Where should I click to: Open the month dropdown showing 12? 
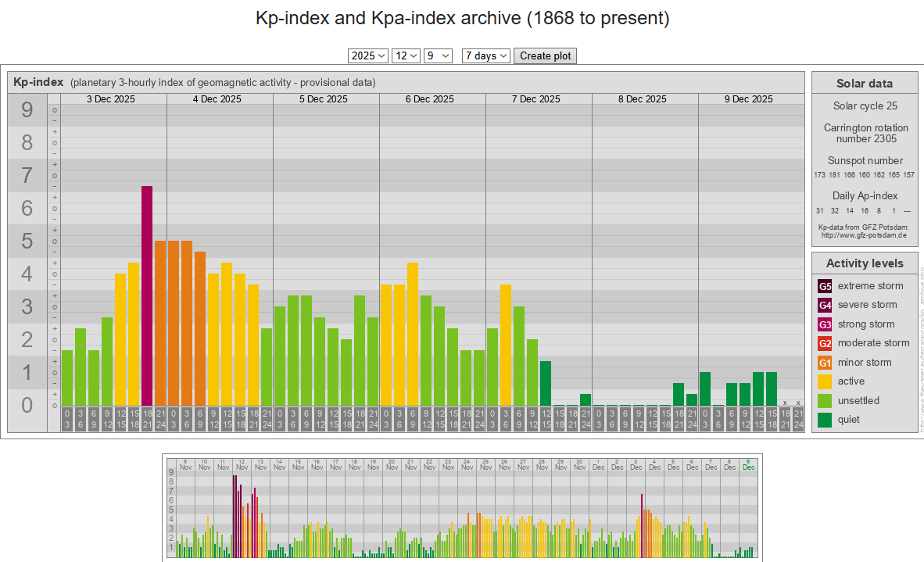[406, 55]
